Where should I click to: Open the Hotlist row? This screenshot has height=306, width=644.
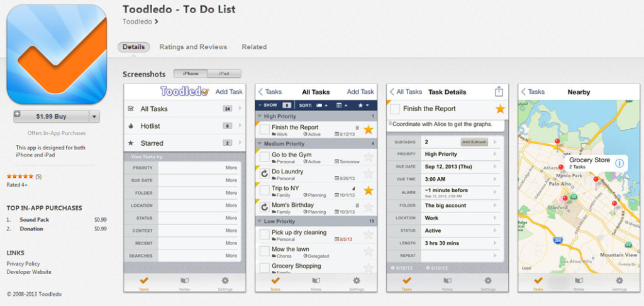[185, 126]
